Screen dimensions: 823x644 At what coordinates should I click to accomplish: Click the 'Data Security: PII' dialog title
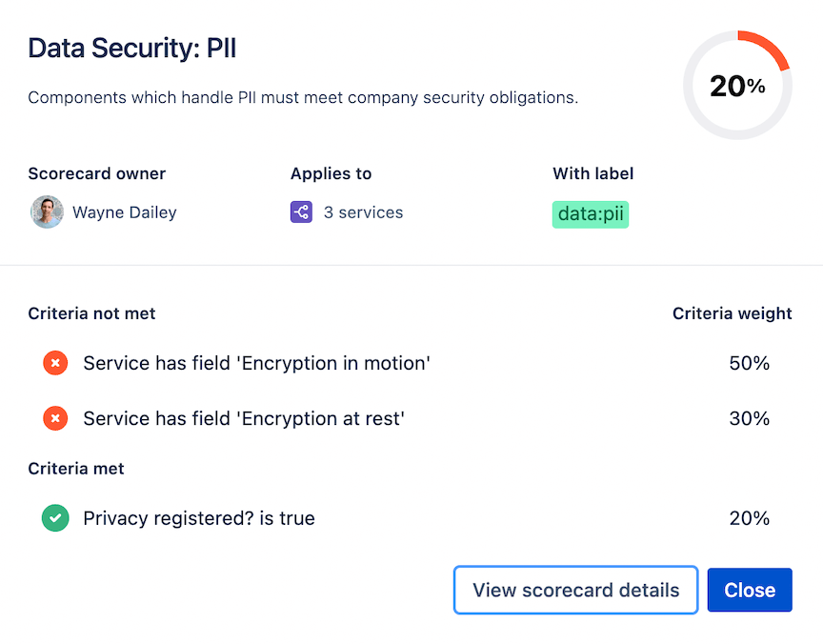tap(131, 48)
